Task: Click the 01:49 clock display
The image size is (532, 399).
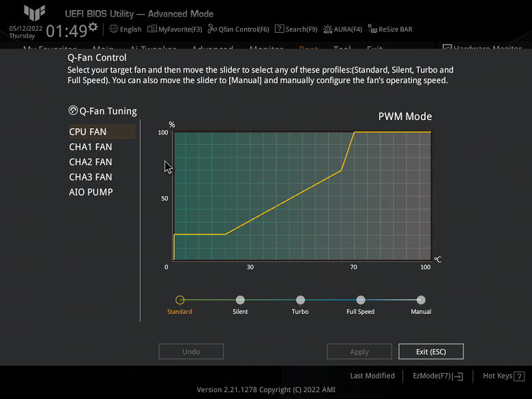Action: (x=67, y=31)
